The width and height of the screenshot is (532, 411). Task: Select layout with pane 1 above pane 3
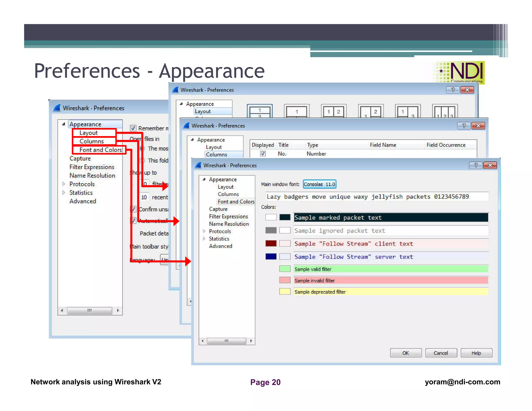tap(408, 111)
